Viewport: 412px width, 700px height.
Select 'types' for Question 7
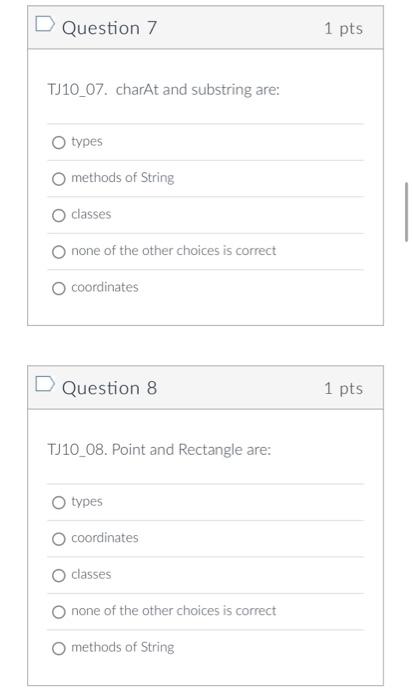58,143
